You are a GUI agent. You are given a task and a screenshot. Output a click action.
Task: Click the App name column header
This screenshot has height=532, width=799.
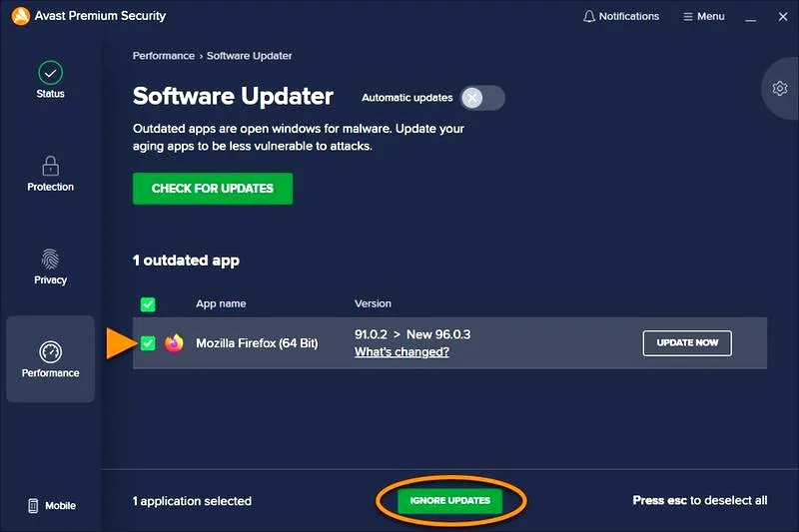(221, 303)
